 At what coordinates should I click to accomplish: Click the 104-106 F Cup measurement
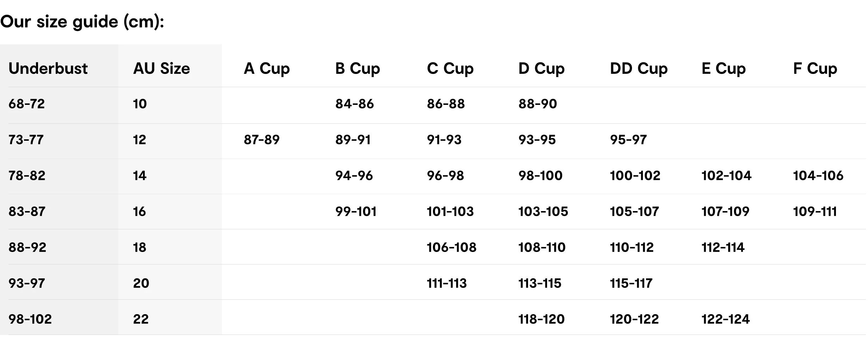coord(818,176)
